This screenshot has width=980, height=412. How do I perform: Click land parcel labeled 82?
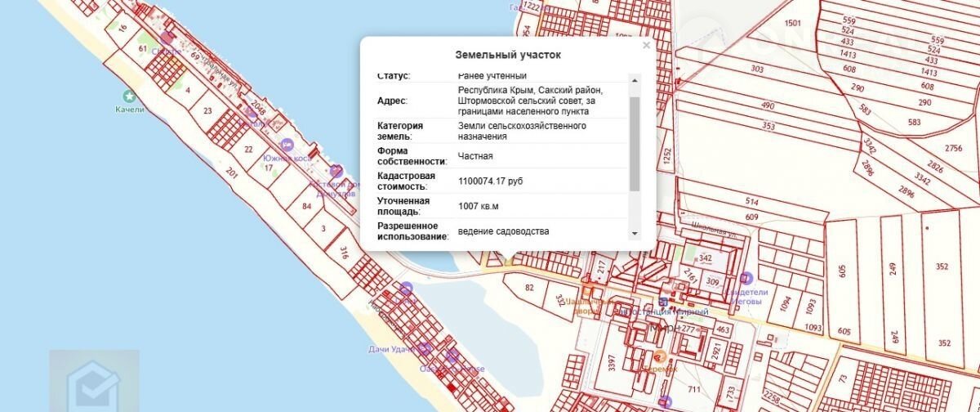(529, 287)
